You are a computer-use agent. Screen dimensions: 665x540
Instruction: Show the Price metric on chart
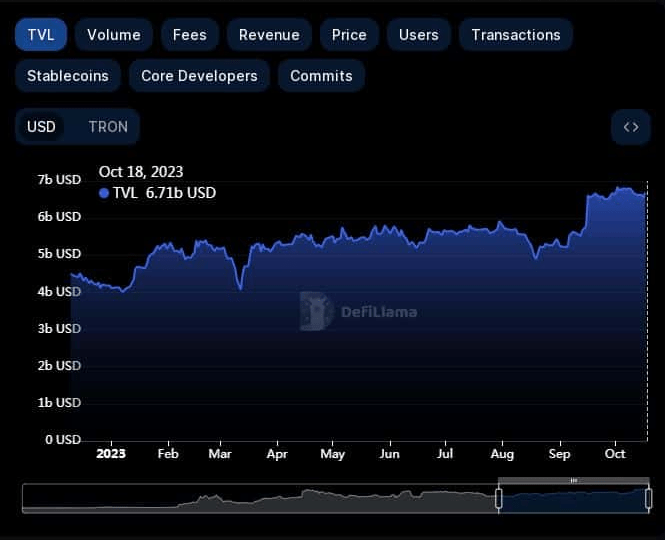pos(349,35)
